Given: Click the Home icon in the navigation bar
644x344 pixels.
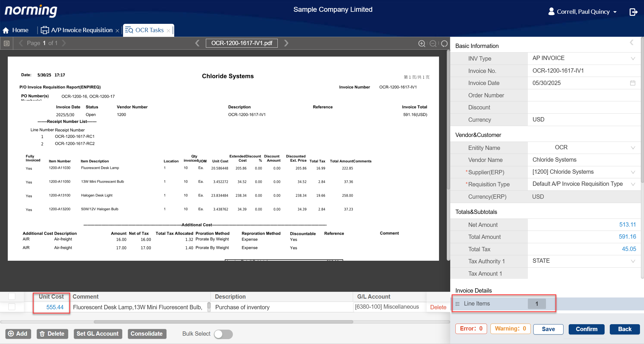Looking at the screenshot, I should [6, 30].
